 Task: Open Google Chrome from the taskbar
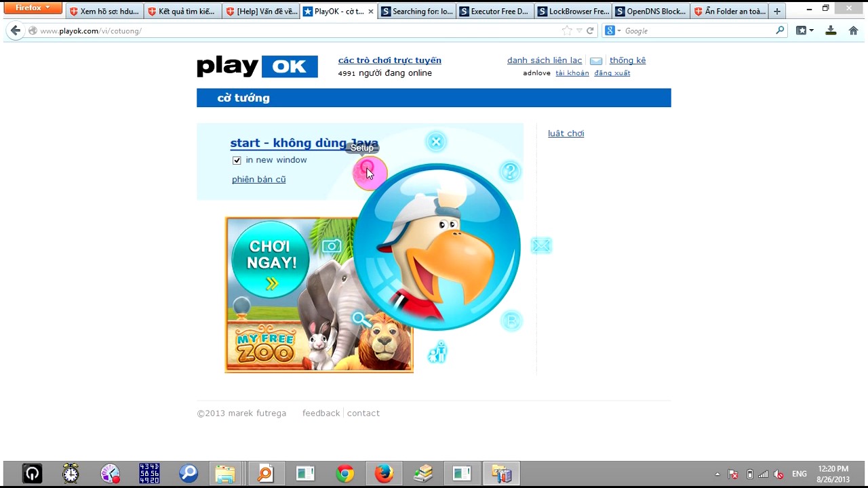click(x=345, y=473)
